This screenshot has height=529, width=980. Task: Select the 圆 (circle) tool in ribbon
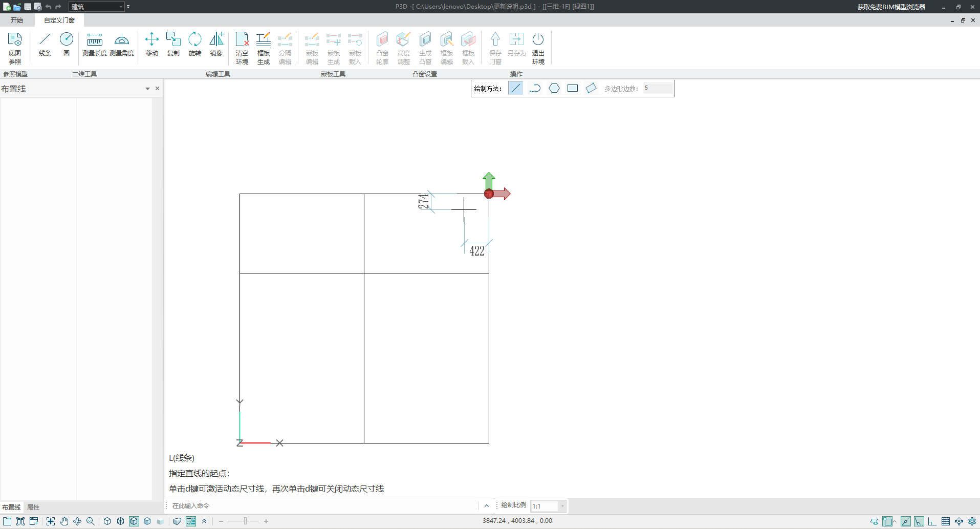(67, 44)
